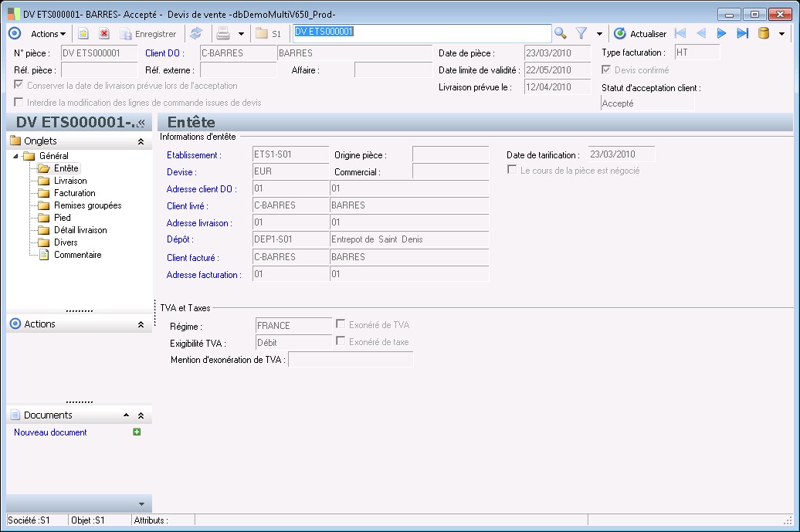800x532 pixels.
Task: Click the document search input field
Action: [x=421, y=32]
